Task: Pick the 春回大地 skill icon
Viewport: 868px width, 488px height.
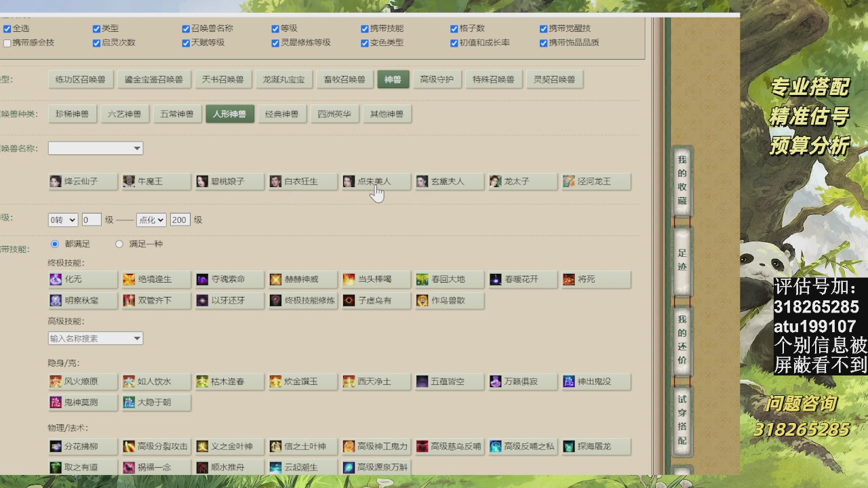Action: 422,279
